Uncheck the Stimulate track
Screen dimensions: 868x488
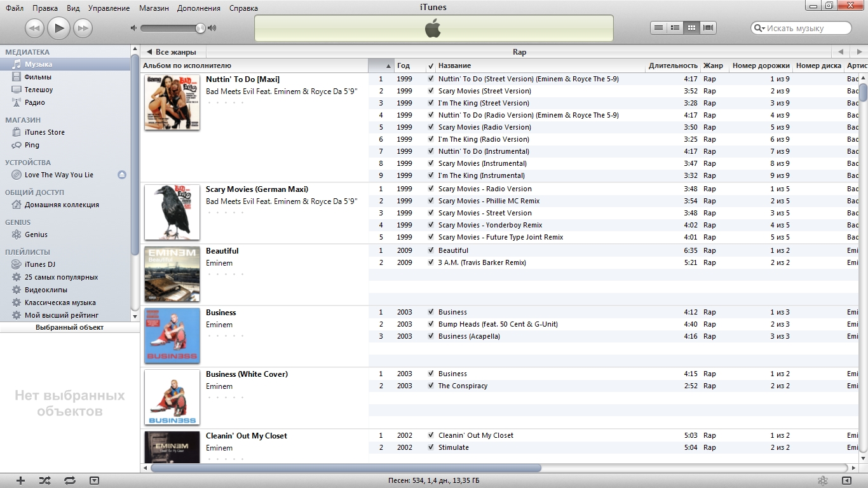coord(431,447)
